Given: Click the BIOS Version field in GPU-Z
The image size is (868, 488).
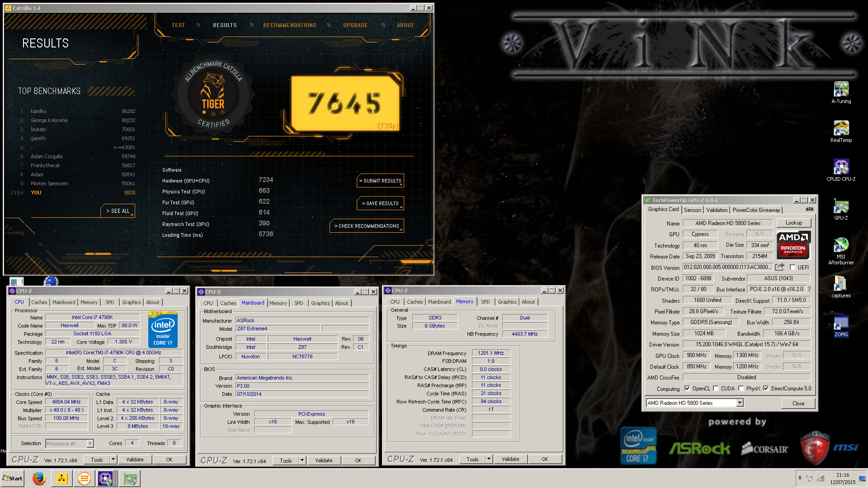Looking at the screenshot, I should [x=727, y=267].
